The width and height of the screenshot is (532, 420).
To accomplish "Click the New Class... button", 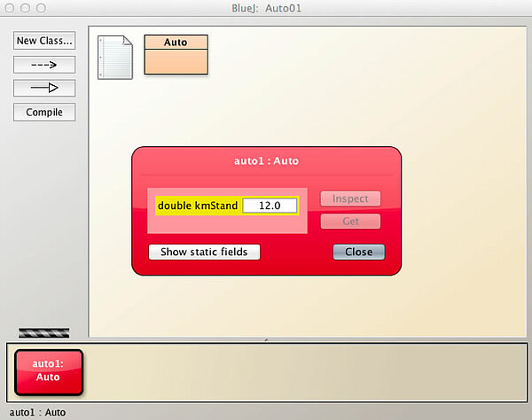I will pyautogui.click(x=44, y=41).
